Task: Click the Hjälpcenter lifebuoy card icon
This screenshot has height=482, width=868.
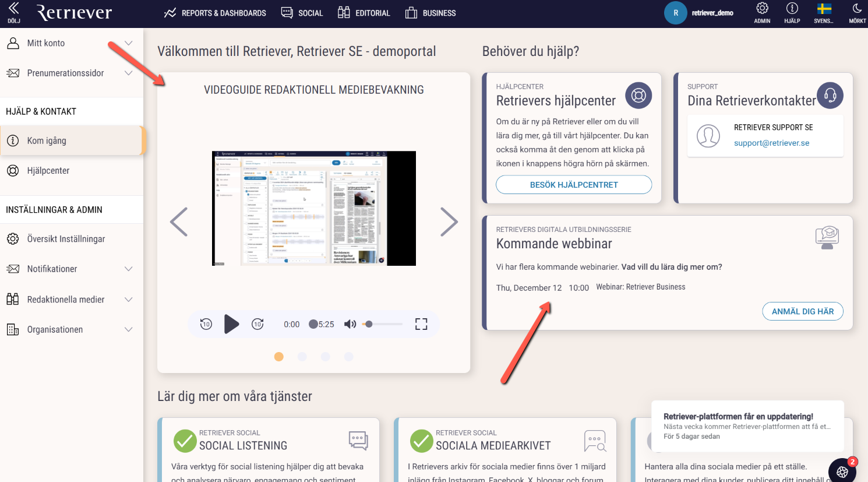Action: point(638,96)
